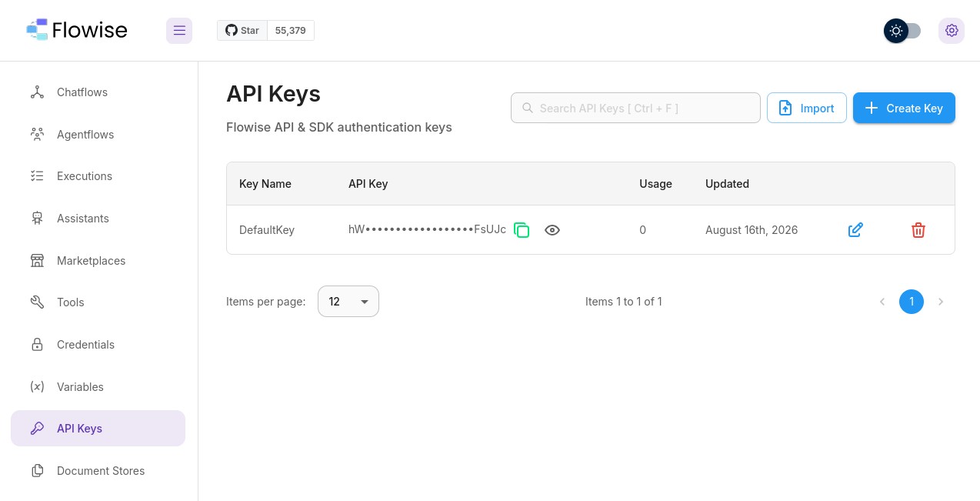Image resolution: width=980 pixels, height=501 pixels.
Task: Open Agentflows in sidebar
Action: coord(98,135)
